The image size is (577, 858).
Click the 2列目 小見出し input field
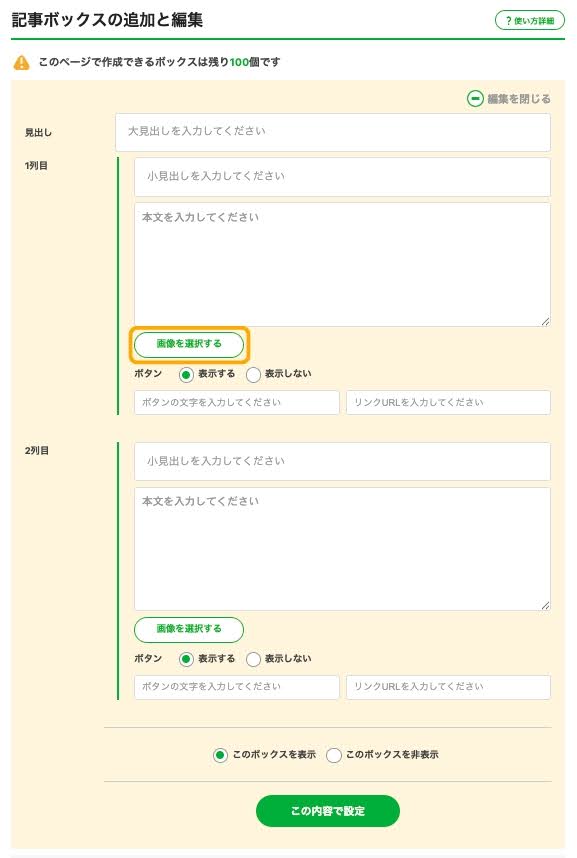click(x=342, y=461)
